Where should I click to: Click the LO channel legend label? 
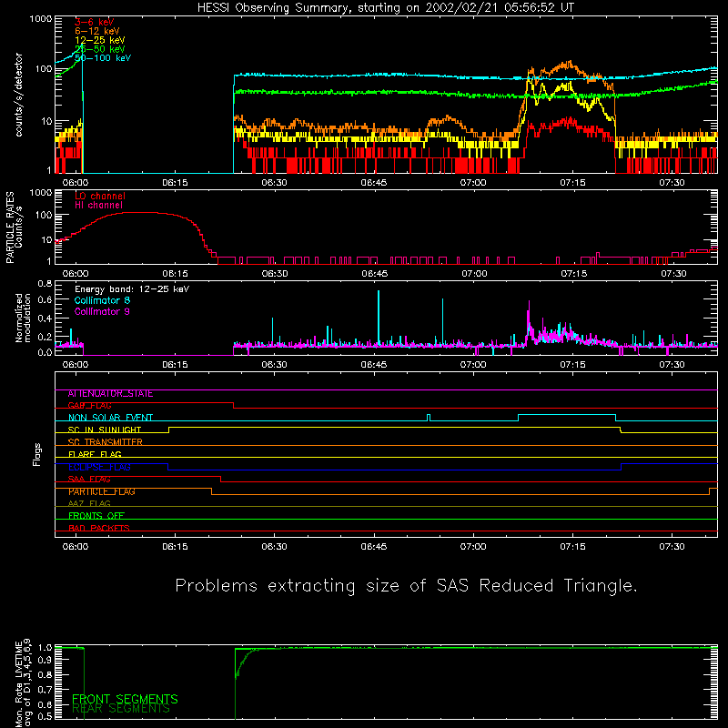point(100,196)
